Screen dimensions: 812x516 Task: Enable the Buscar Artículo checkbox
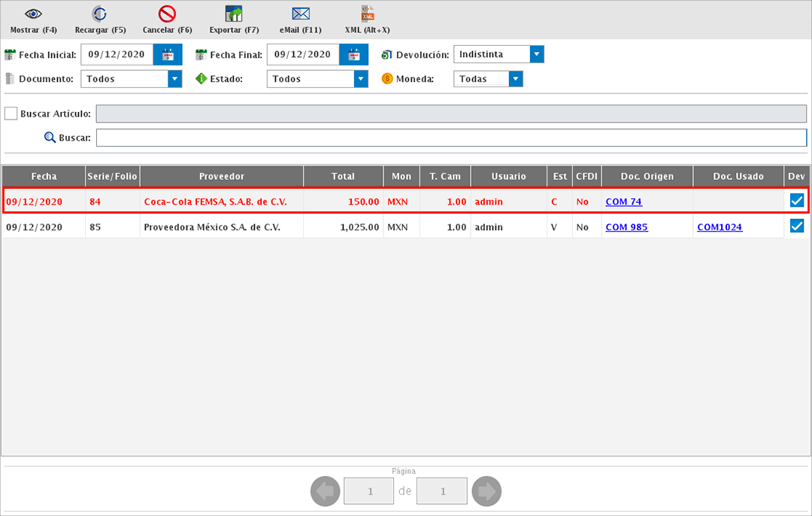(x=11, y=114)
